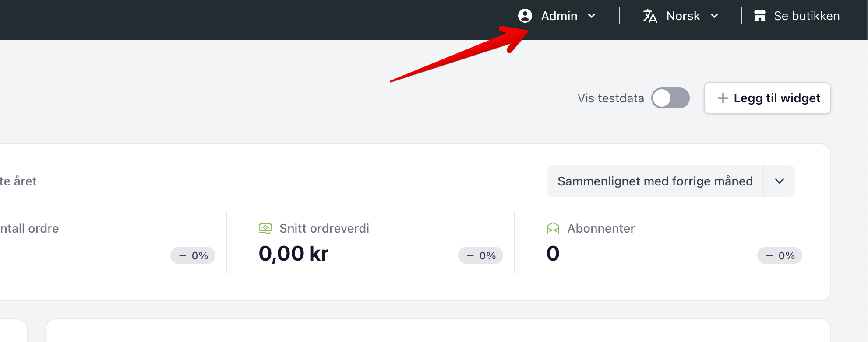Image resolution: width=868 pixels, height=342 pixels.
Task: Expand the comparison period dropdown arrow
Action: [x=780, y=181]
